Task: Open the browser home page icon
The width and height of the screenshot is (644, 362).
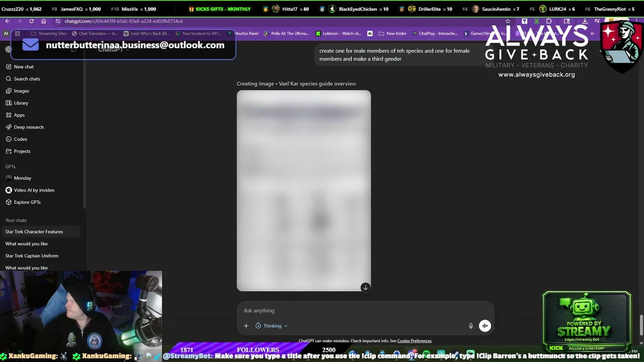Action: coord(43,21)
